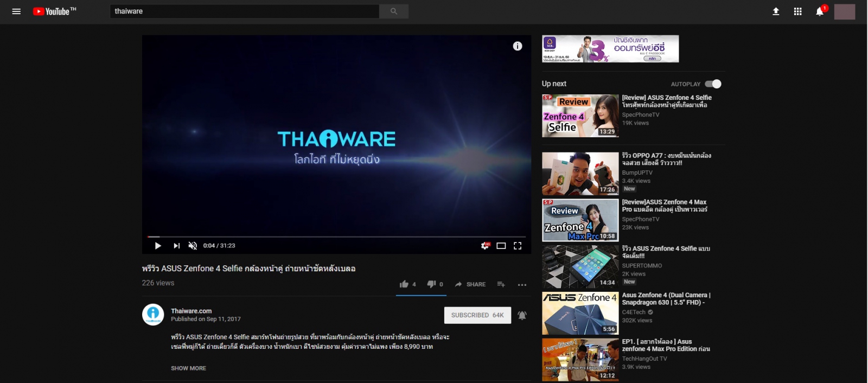The width and height of the screenshot is (868, 383).
Task: Click the 'Up next' heading
Action: point(554,84)
